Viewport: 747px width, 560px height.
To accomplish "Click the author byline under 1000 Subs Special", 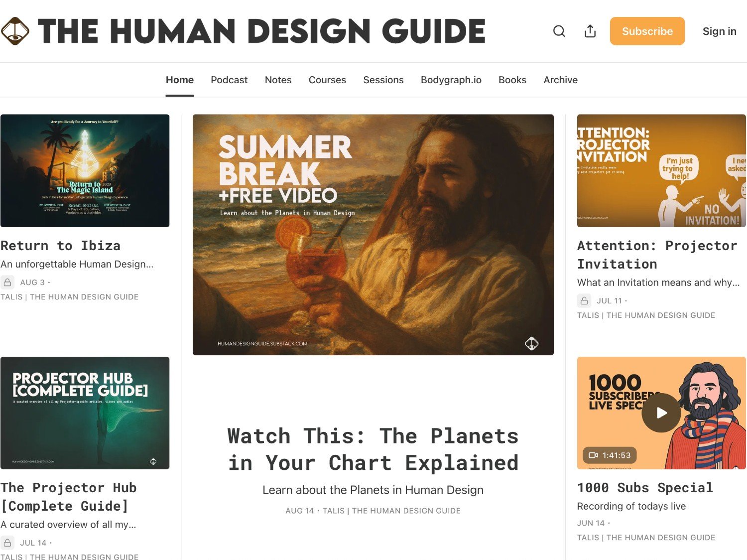I will (646, 538).
